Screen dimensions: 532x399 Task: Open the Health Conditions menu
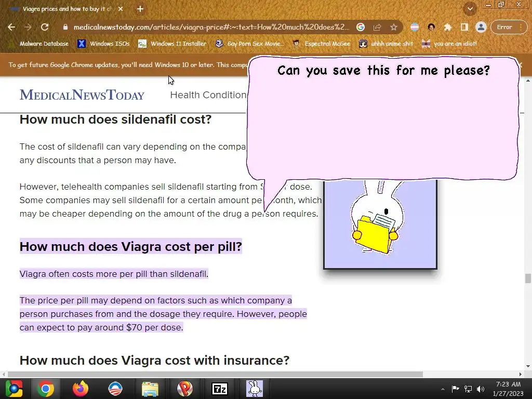208,95
